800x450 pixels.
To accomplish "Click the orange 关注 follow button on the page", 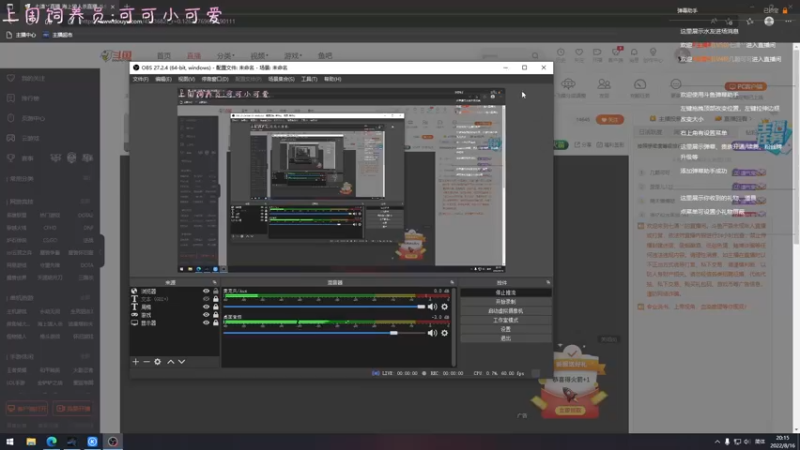I will click(610, 120).
